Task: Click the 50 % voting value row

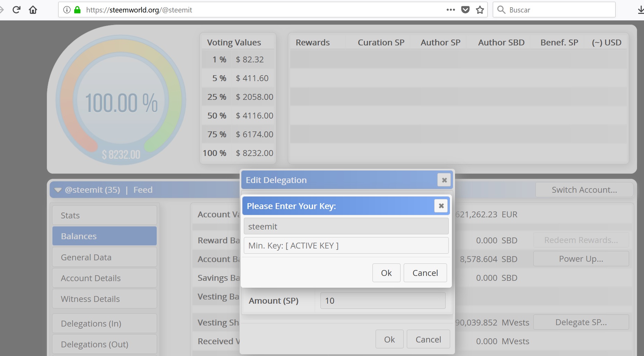Action: pyautogui.click(x=238, y=115)
